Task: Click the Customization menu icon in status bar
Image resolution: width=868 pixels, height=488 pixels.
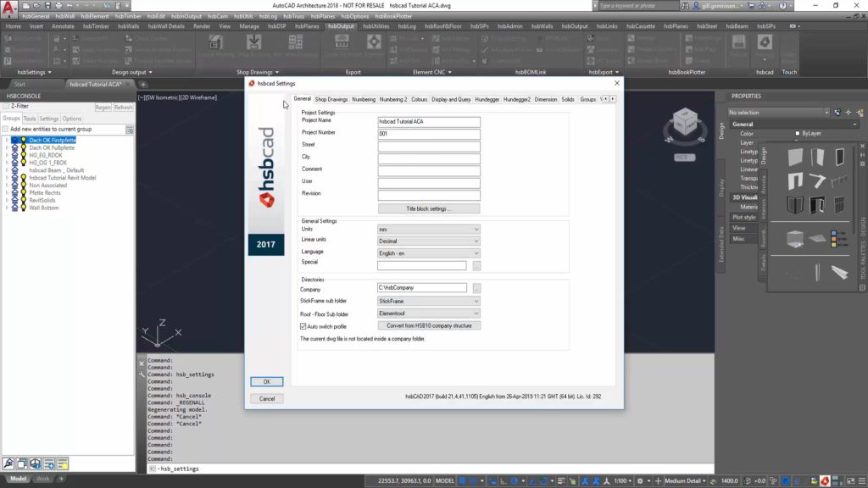Action: point(861,481)
